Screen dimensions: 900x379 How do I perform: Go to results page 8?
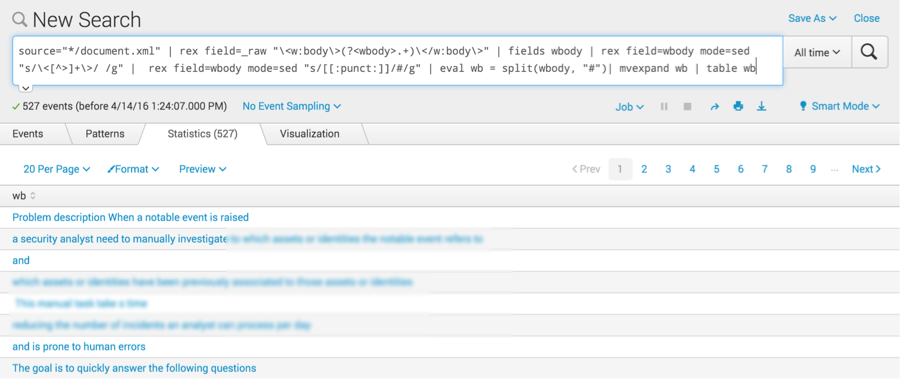[x=789, y=169]
